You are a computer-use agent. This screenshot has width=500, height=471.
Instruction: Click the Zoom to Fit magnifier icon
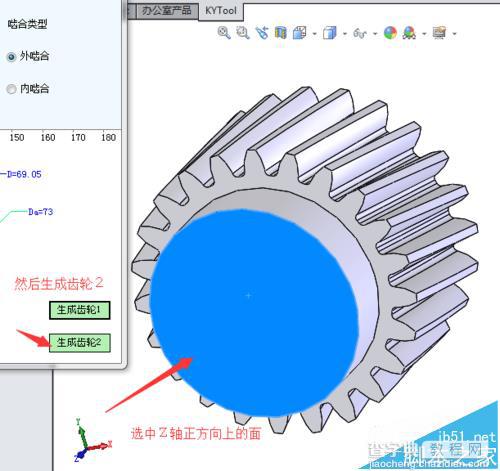click(224, 33)
